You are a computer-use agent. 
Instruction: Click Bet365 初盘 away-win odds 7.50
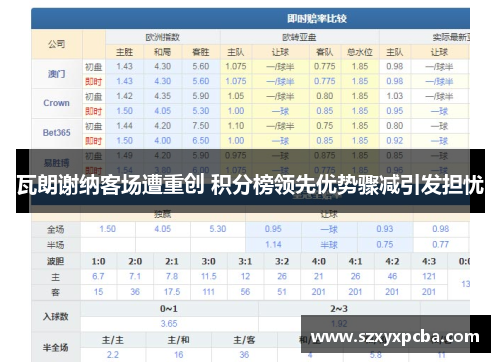[x=201, y=126]
